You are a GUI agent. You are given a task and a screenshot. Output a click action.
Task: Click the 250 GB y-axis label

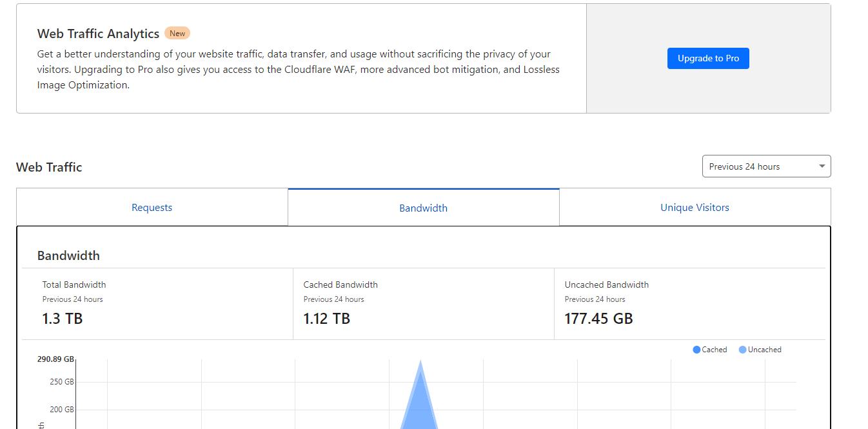pos(62,382)
